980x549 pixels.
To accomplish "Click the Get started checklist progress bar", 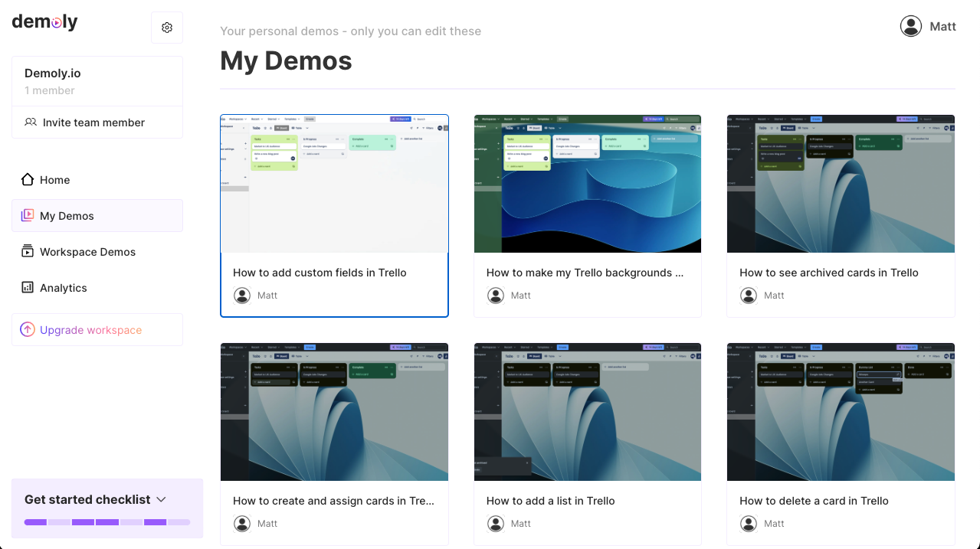I will click(107, 522).
